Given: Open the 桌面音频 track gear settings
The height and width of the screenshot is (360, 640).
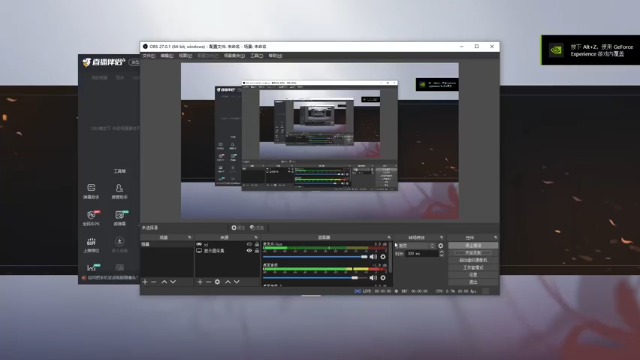Looking at the screenshot, I should (x=383, y=278).
